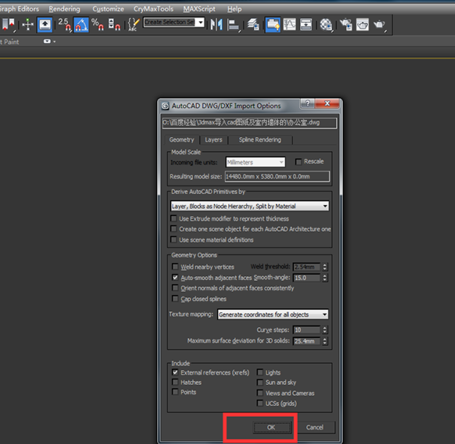Open the Material Editor icon
Image resolution: width=455 pixels, height=444 pixels.
tap(326, 25)
